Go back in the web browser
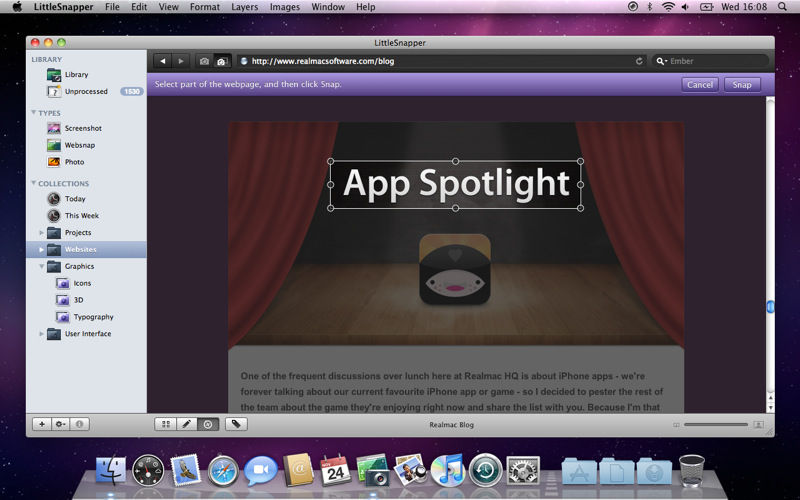Image resolution: width=800 pixels, height=500 pixels. point(162,61)
